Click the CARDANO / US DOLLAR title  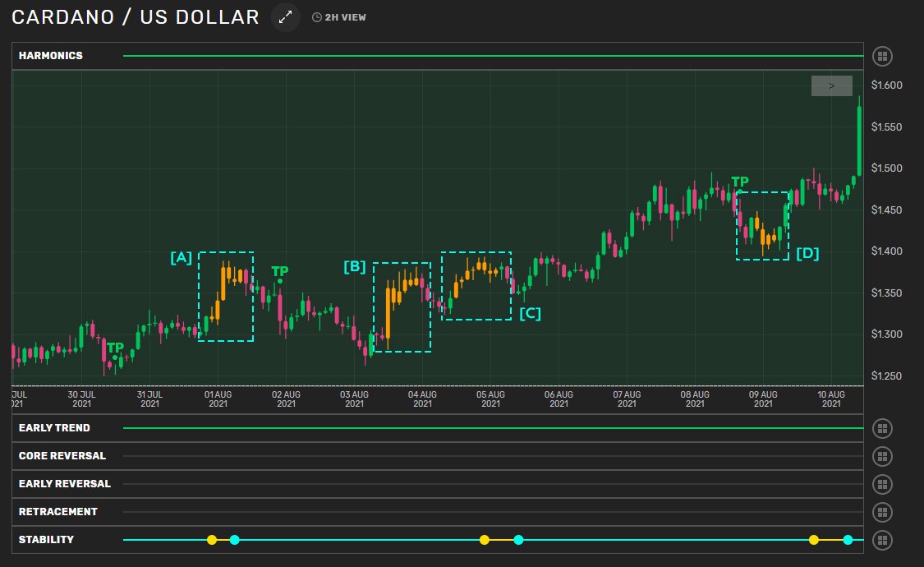click(136, 17)
